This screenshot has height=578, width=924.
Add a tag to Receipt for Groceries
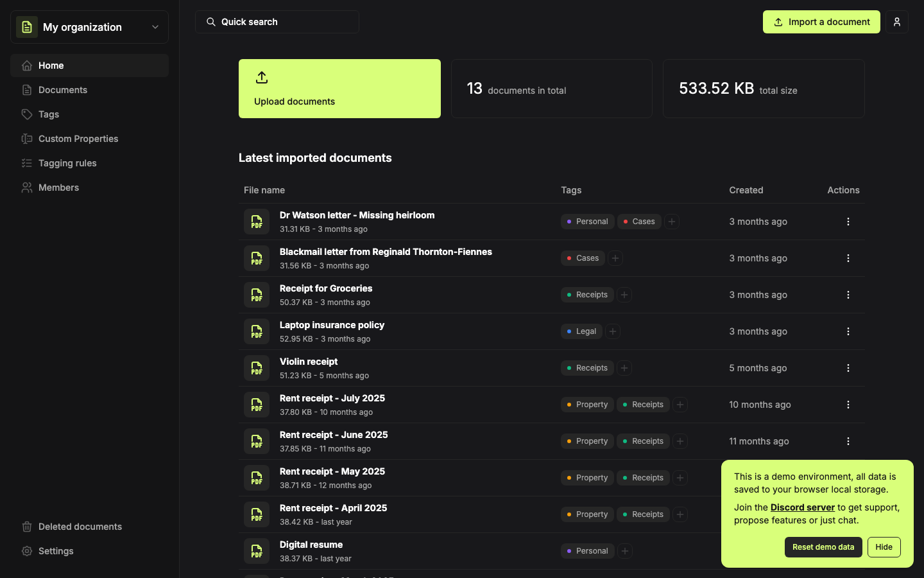[x=624, y=295]
